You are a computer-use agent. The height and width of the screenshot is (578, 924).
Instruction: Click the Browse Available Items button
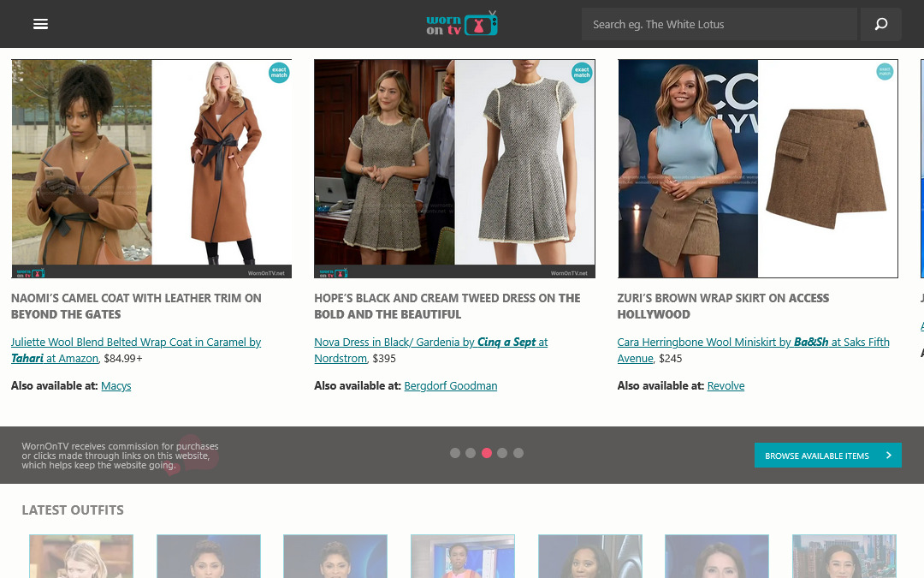tap(828, 456)
